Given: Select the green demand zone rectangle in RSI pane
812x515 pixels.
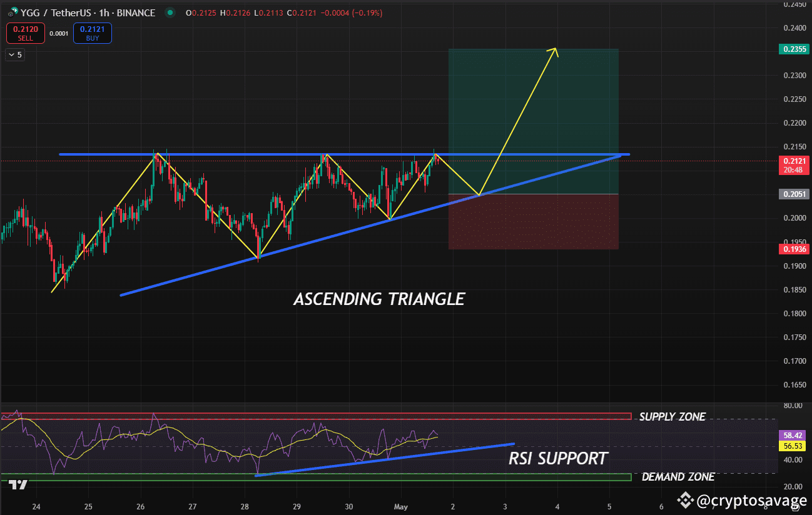Looking at the screenshot, I should tap(316, 477).
